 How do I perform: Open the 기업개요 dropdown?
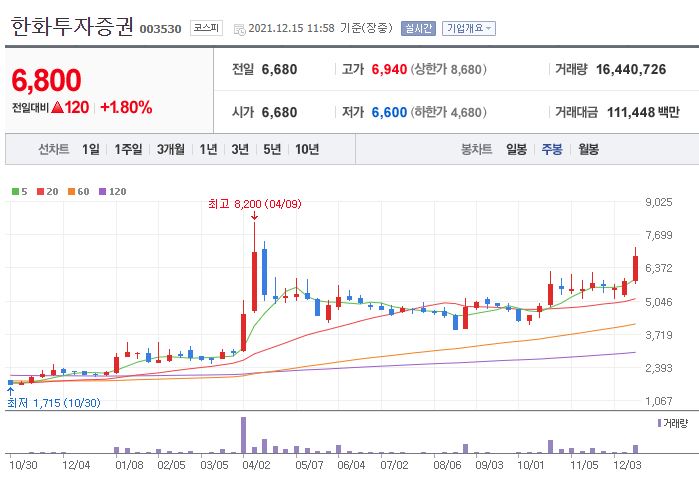click(x=469, y=28)
